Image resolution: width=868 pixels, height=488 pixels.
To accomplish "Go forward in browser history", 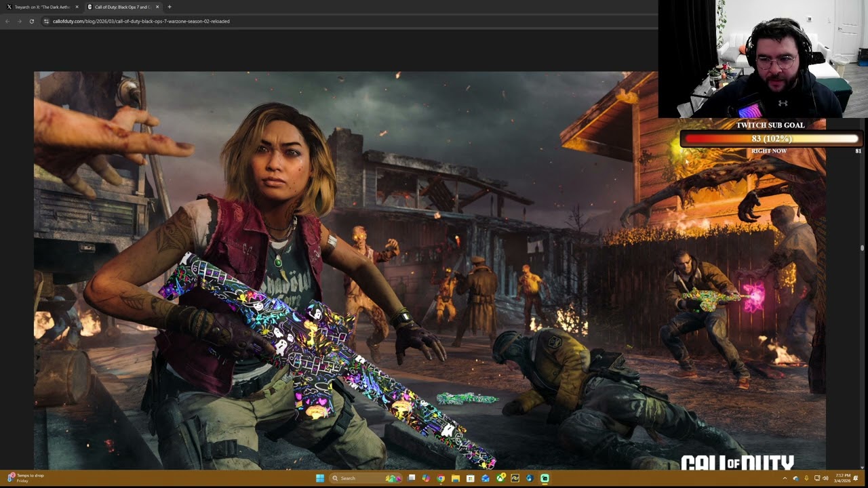I will [x=19, y=21].
